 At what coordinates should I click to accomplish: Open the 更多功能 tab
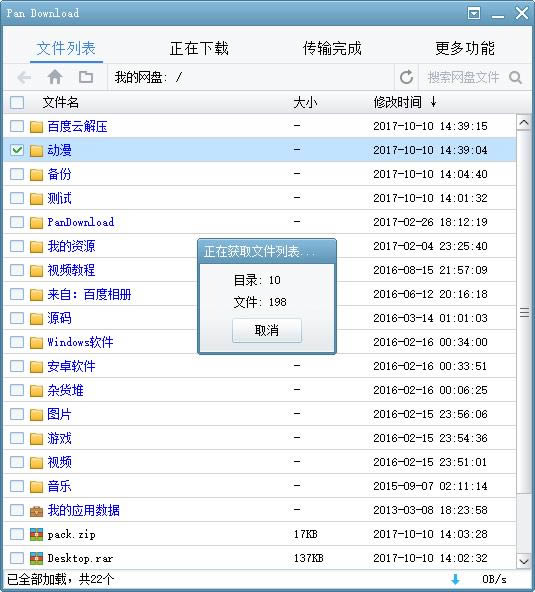[465, 48]
